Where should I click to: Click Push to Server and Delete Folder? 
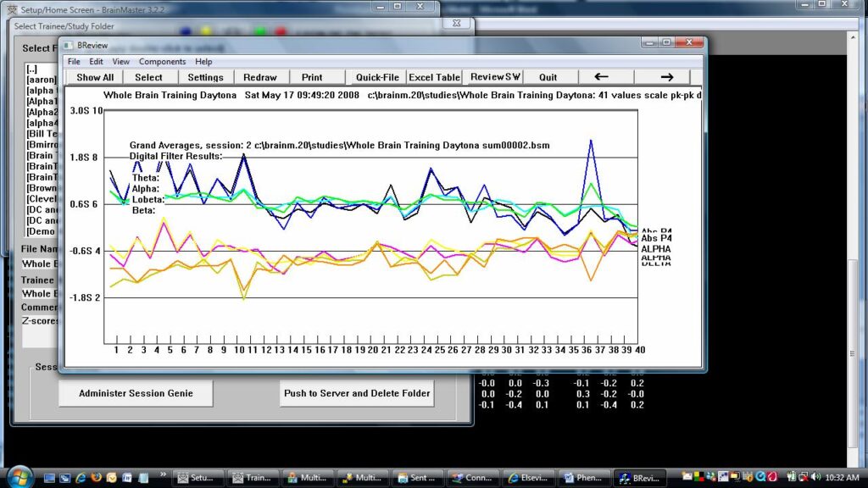point(357,393)
